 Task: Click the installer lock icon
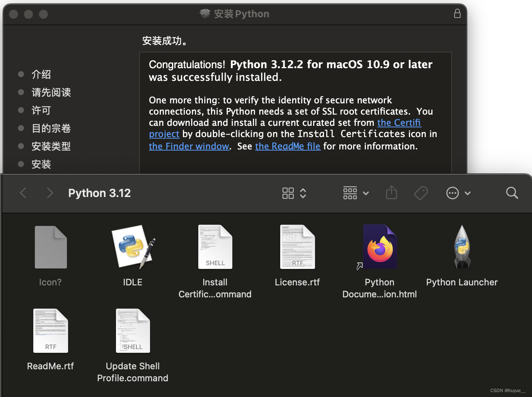(457, 14)
